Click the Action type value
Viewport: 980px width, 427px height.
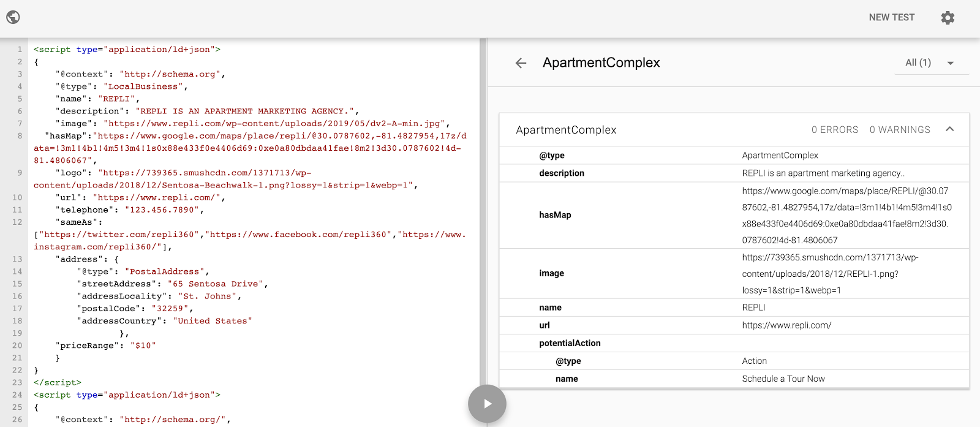pyautogui.click(x=754, y=361)
